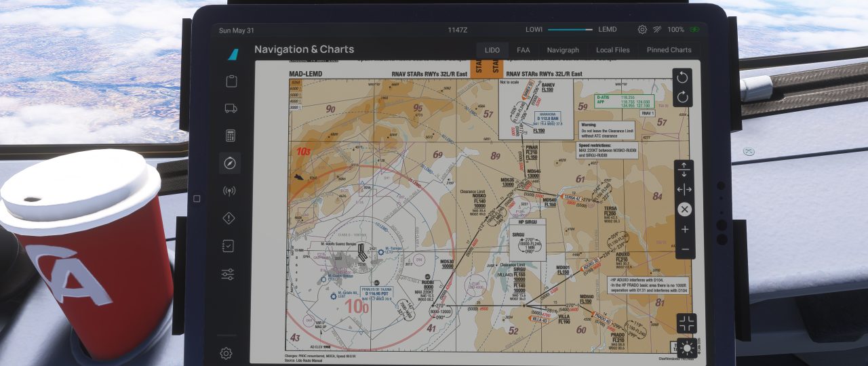Viewport: 868px width, 366px height.
Task: Open the calculator performance page
Action: click(x=231, y=136)
